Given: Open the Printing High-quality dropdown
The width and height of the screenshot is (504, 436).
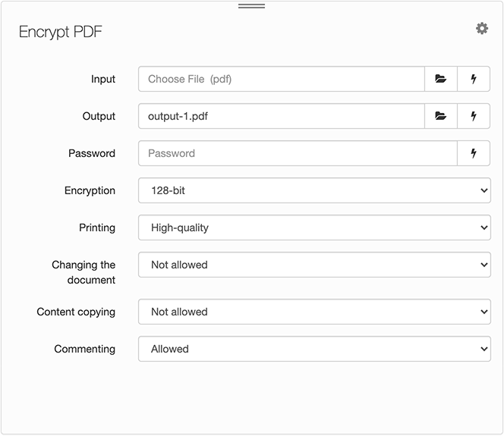Looking at the screenshot, I should point(314,227).
